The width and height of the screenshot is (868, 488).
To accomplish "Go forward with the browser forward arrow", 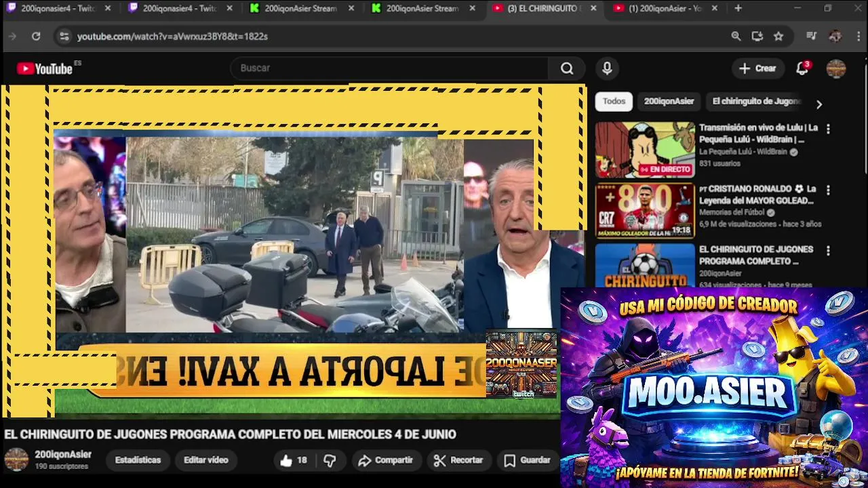I will (x=12, y=37).
